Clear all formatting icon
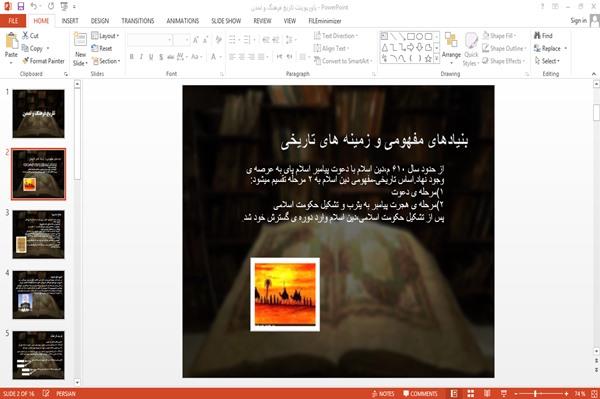The height and width of the screenshot is (399, 600). (x=219, y=40)
